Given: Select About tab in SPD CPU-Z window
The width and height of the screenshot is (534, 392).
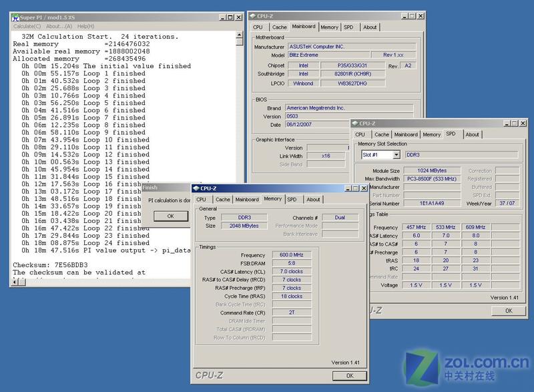Looking at the screenshot, I should (x=473, y=134).
